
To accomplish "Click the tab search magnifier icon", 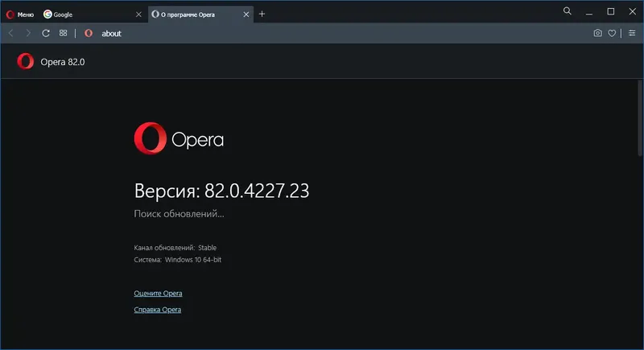I will coord(567,11).
